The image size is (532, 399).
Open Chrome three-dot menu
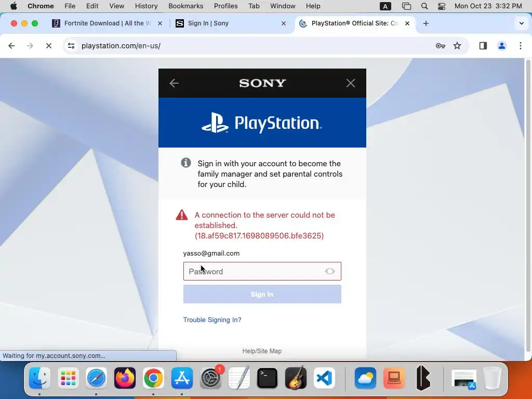[521, 46]
